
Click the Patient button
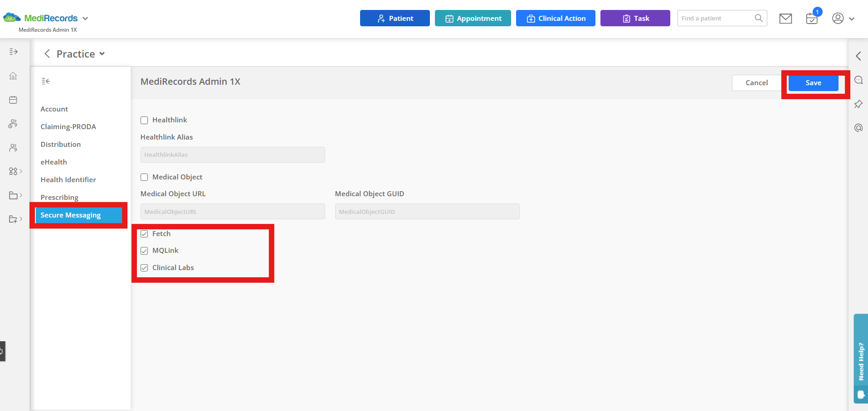[395, 18]
